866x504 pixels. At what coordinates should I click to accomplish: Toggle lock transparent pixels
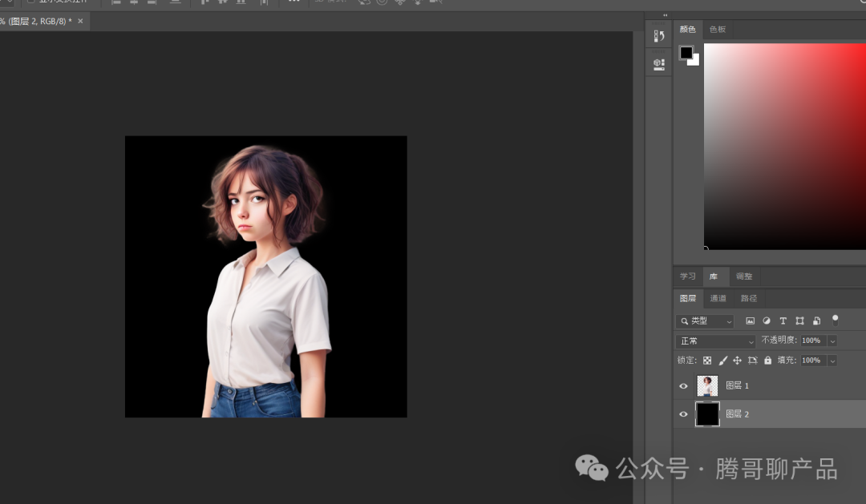[707, 361]
